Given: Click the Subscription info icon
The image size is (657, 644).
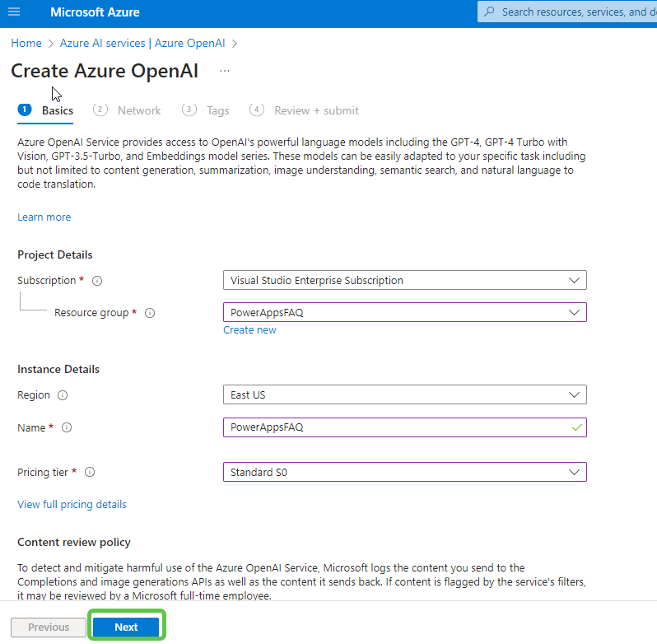Looking at the screenshot, I should tap(97, 281).
